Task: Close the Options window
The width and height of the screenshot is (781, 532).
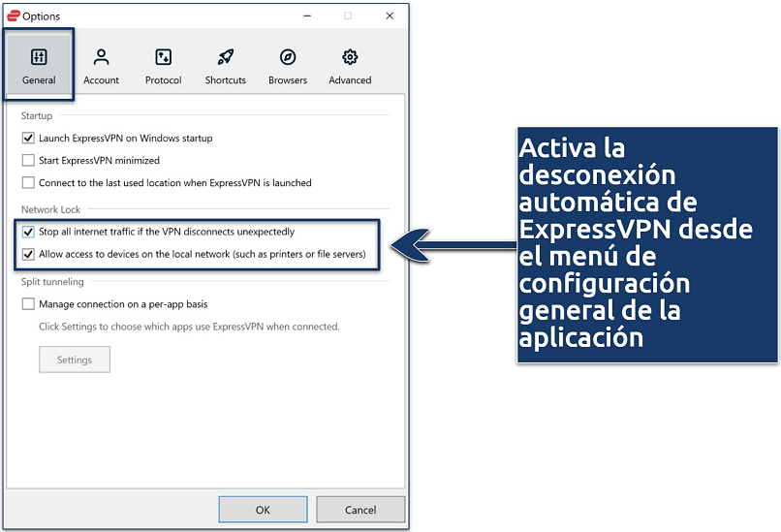Action: (x=390, y=16)
